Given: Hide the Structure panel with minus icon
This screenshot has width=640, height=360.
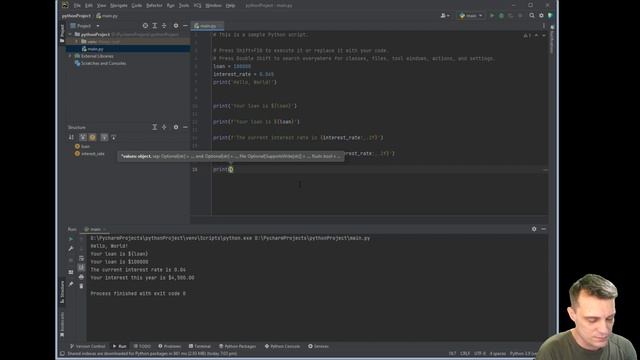Looking at the screenshot, I should 185,127.
